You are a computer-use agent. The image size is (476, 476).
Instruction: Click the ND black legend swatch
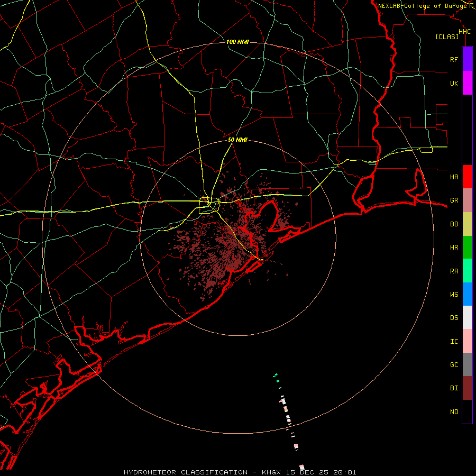click(x=467, y=411)
